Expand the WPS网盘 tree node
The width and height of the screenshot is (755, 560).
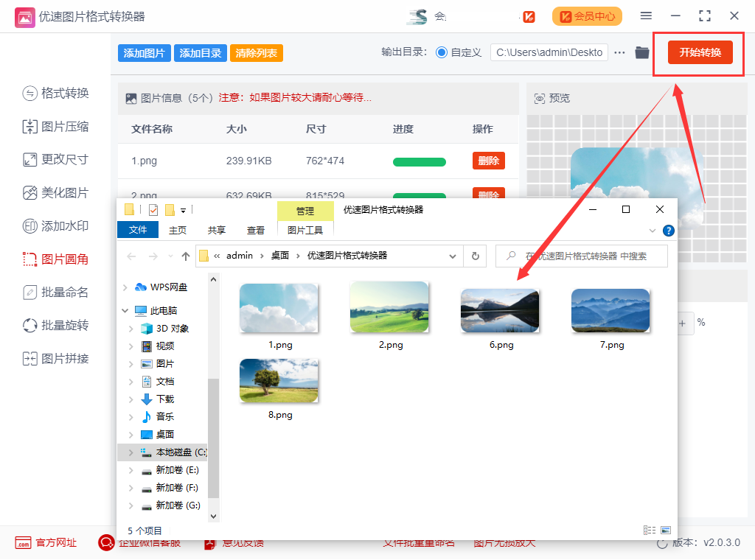point(125,287)
